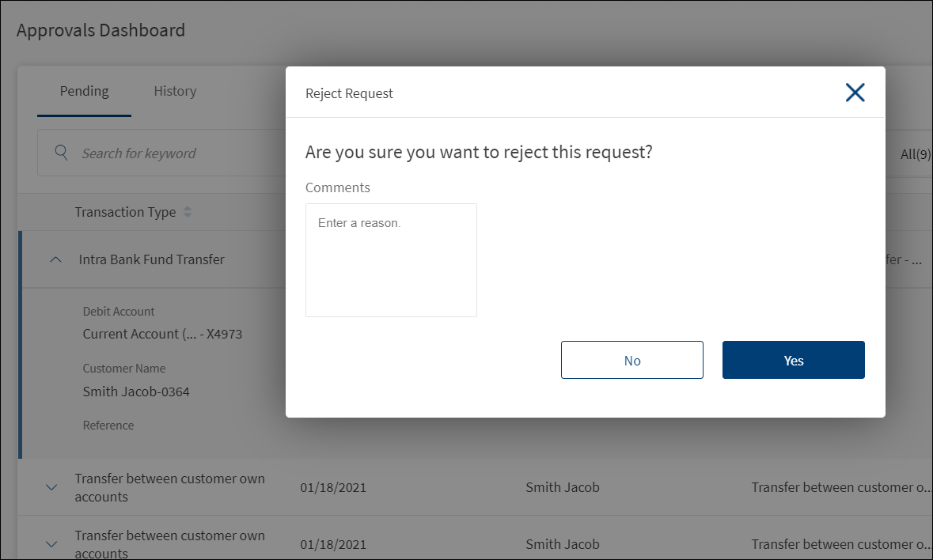
Task: Click the Transaction Type column header
Action: (125, 212)
